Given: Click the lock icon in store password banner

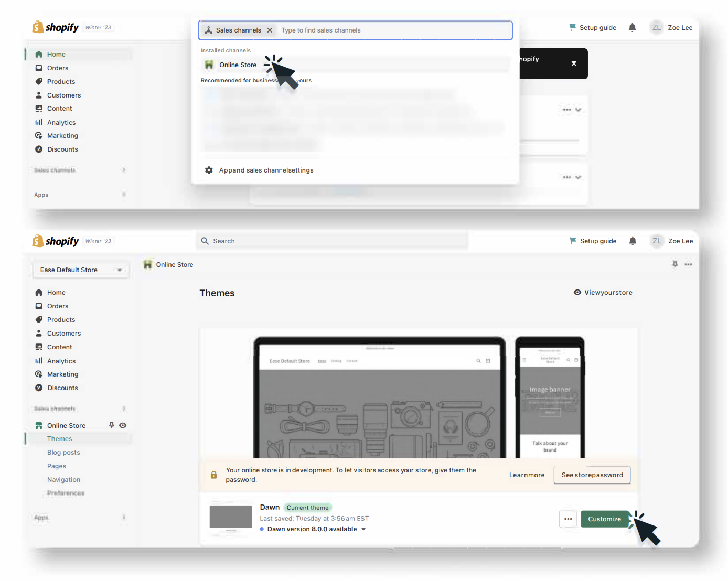Looking at the screenshot, I should click(213, 475).
